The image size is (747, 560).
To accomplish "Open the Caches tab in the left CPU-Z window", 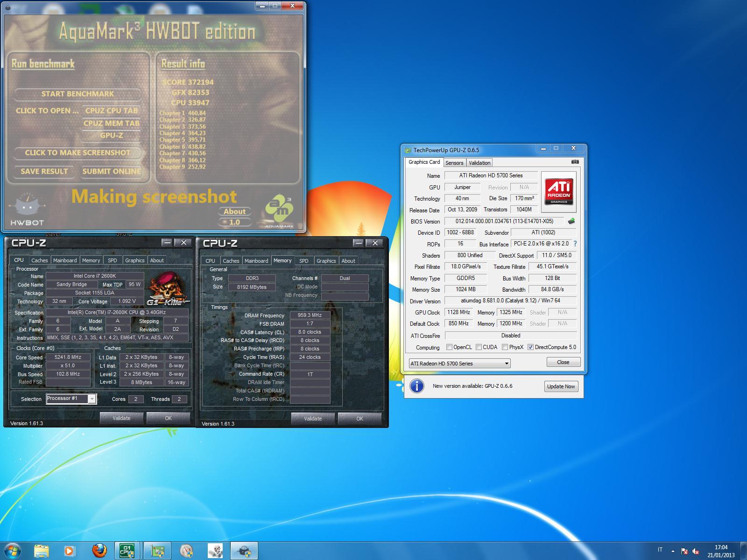I will (40, 260).
